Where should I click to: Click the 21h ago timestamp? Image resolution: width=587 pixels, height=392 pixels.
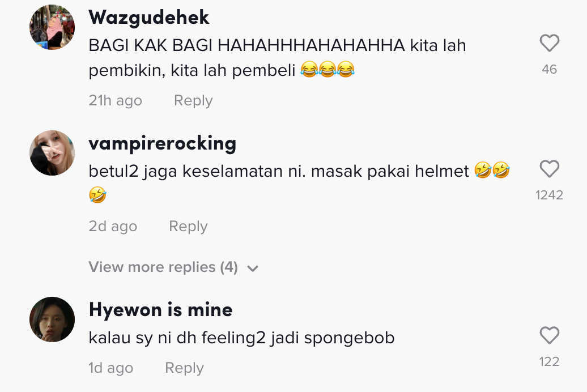115,101
